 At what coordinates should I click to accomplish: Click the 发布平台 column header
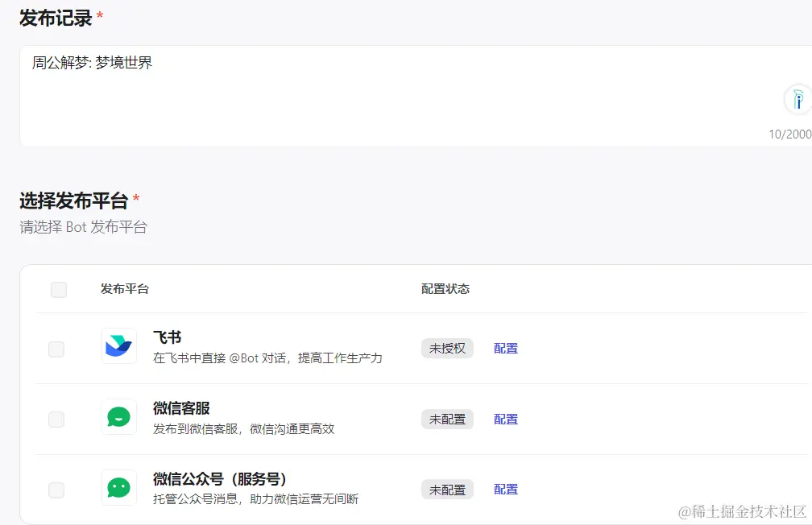pyautogui.click(x=125, y=289)
